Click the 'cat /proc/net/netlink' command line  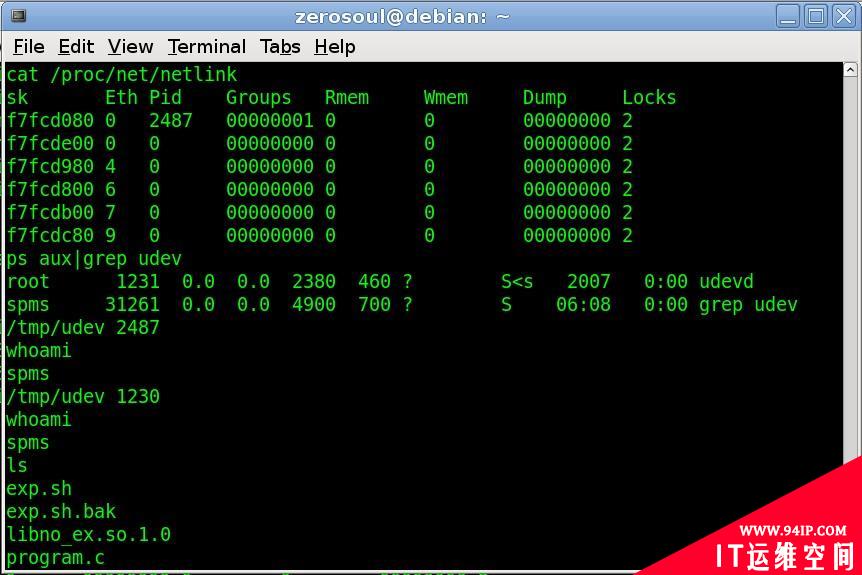pos(121,74)
